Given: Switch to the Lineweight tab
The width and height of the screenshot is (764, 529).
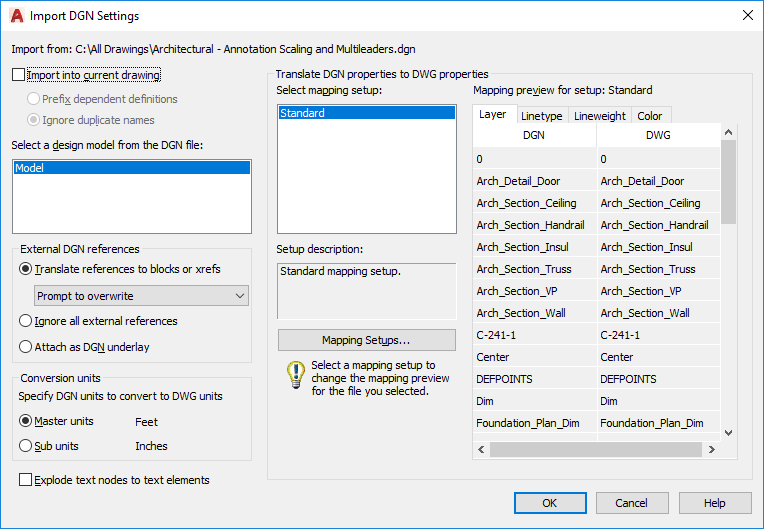Looking at the screenshot, I should pyautogui.click(x=600, y=116).
